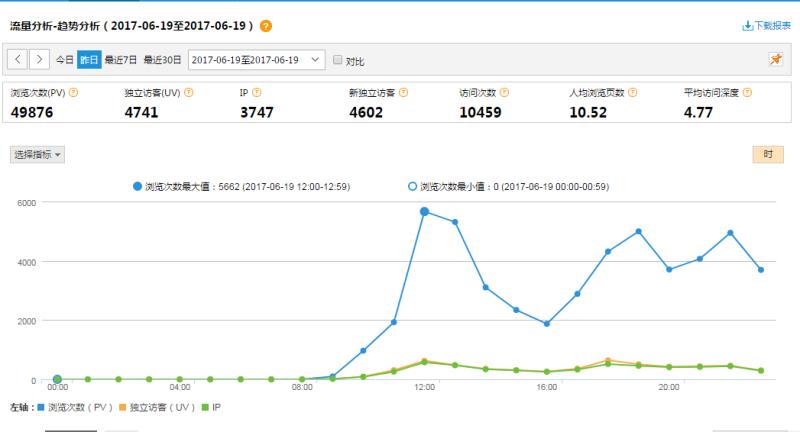Click help icon next to IP metric
This screenshot has width=800, height=432.
click(x=257, y=93)
